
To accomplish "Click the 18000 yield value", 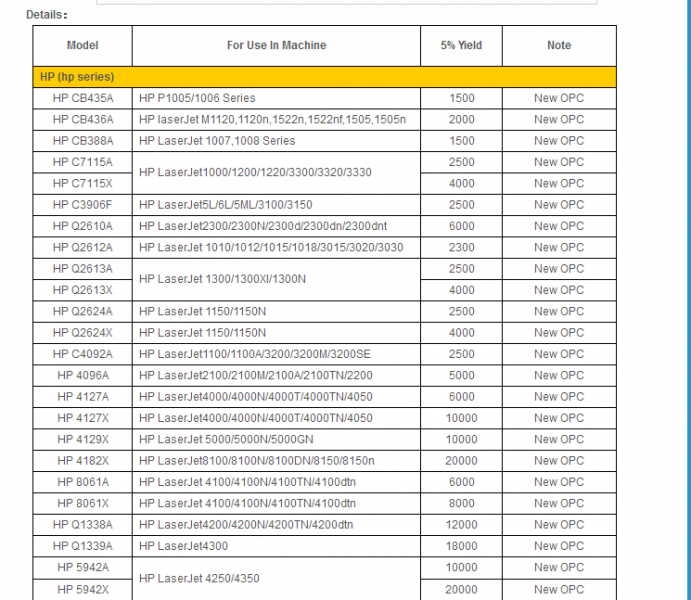I will 461,546.
